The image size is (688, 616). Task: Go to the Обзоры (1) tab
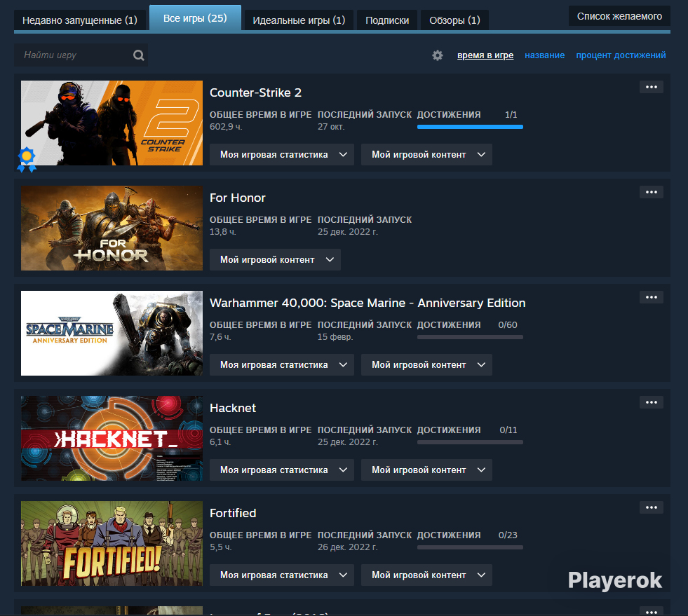454,20
